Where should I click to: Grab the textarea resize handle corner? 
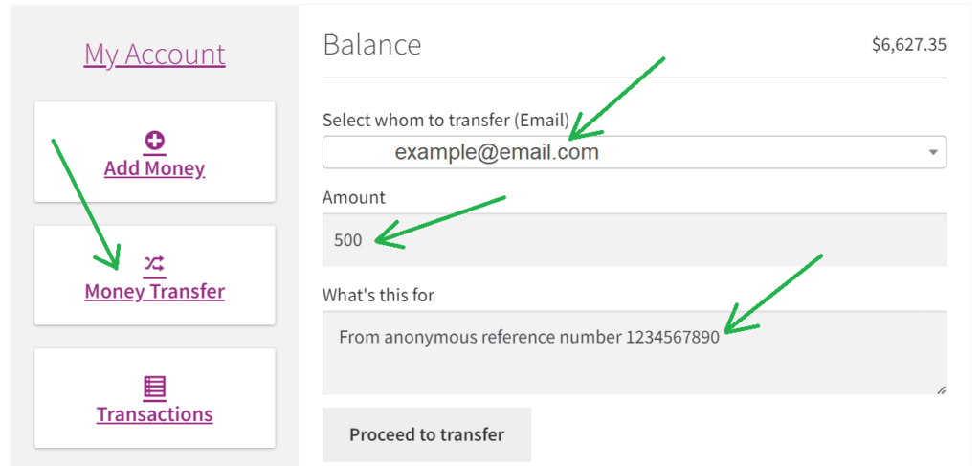[942, 389]
